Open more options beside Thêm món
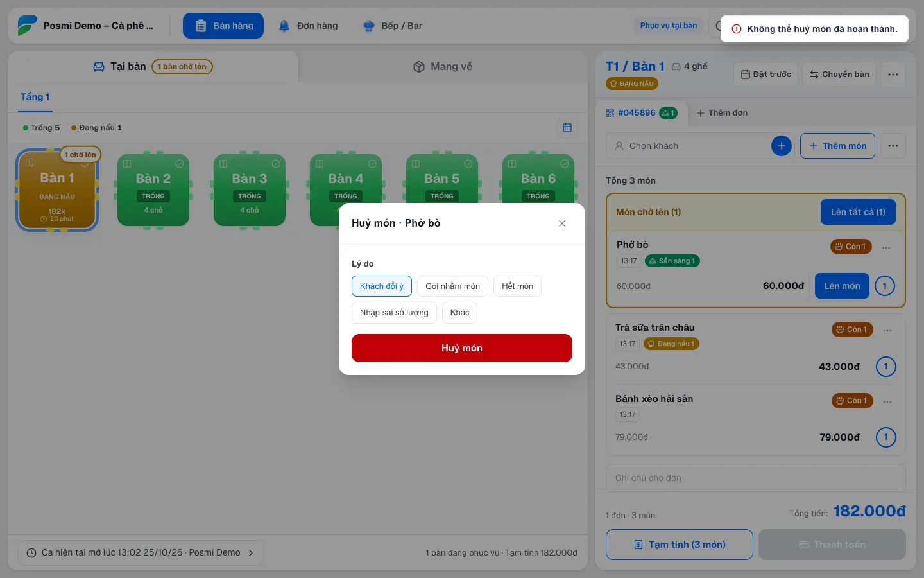 click(893, 146)
